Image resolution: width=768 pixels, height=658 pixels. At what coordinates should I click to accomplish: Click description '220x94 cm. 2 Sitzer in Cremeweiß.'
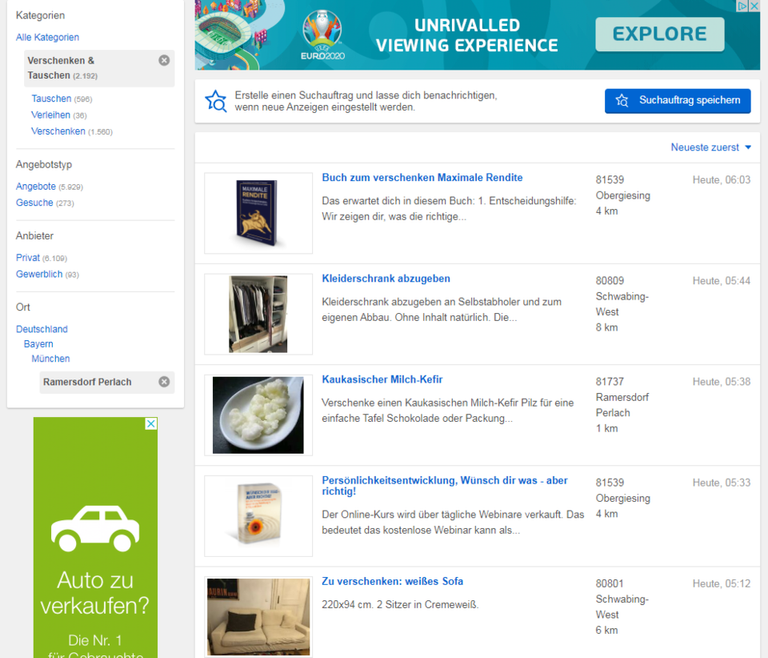coord(400,605)
